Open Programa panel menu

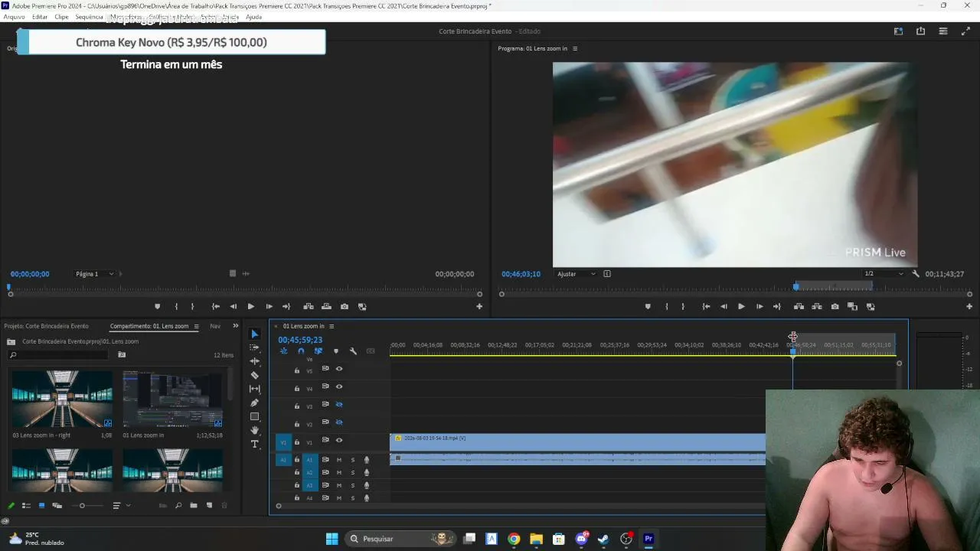(575, 49)
